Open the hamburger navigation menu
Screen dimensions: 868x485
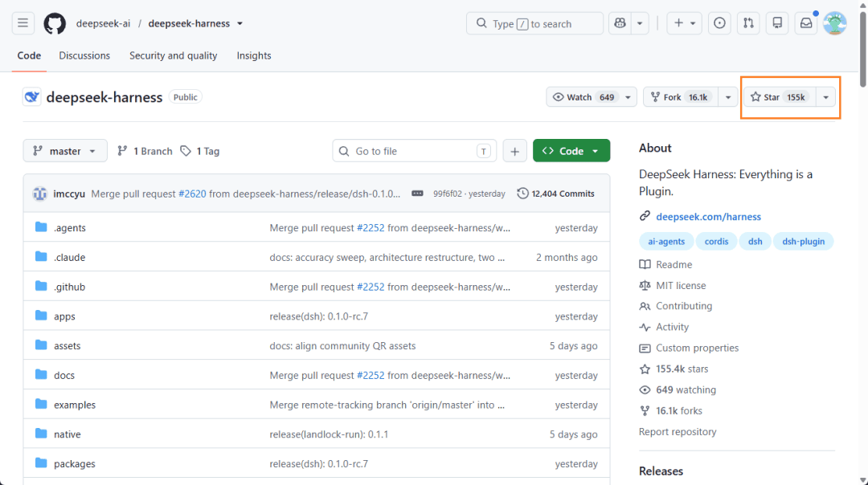click(23, 23)
